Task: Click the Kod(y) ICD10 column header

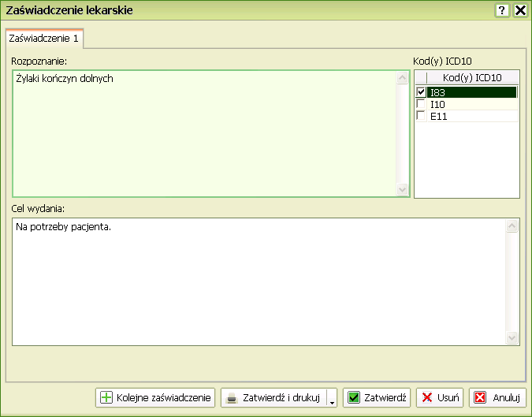Action: [472, 78]
